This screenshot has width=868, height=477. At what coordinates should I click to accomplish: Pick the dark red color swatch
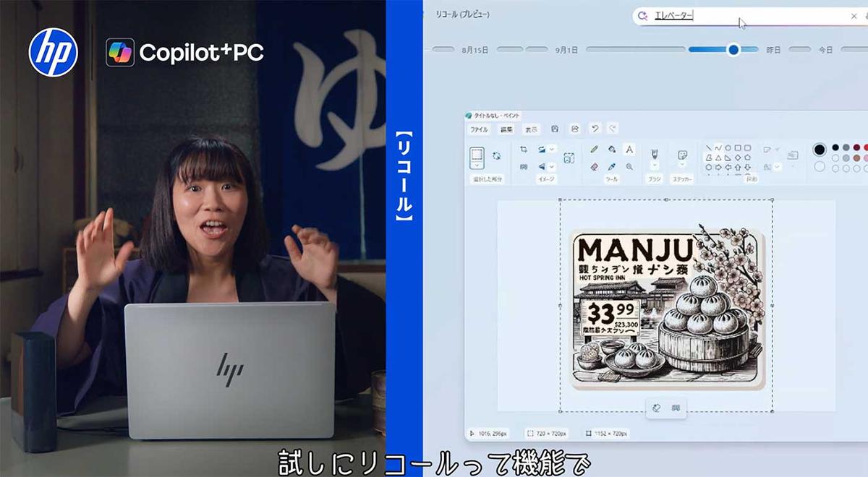[x=856, y=147]
